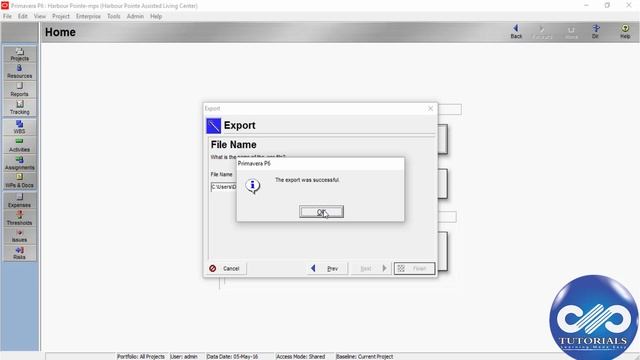Open the Activities sidebar icon

[x=19, y=145]
